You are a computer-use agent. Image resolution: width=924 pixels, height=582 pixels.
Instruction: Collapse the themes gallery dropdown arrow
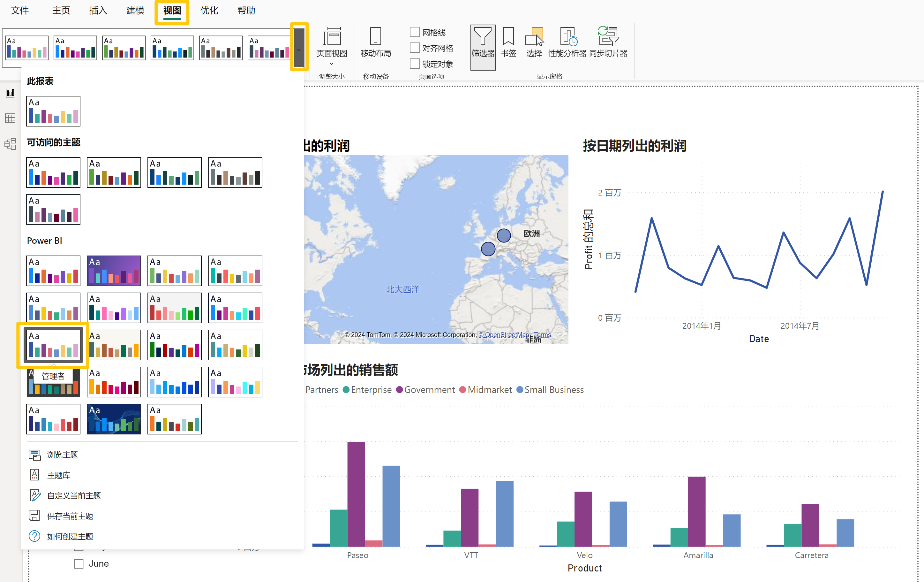pyautogui.click(x=299, y=50)
